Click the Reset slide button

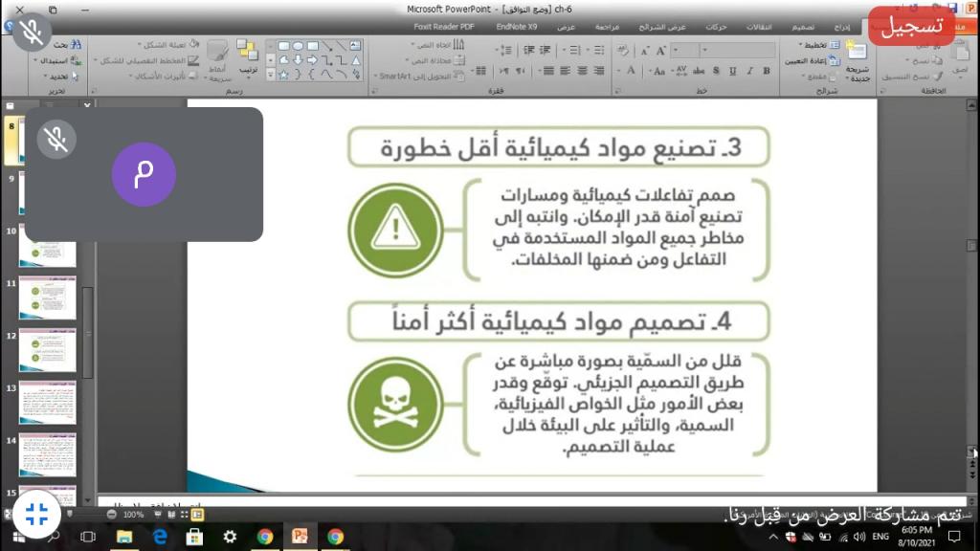(813, 59)
